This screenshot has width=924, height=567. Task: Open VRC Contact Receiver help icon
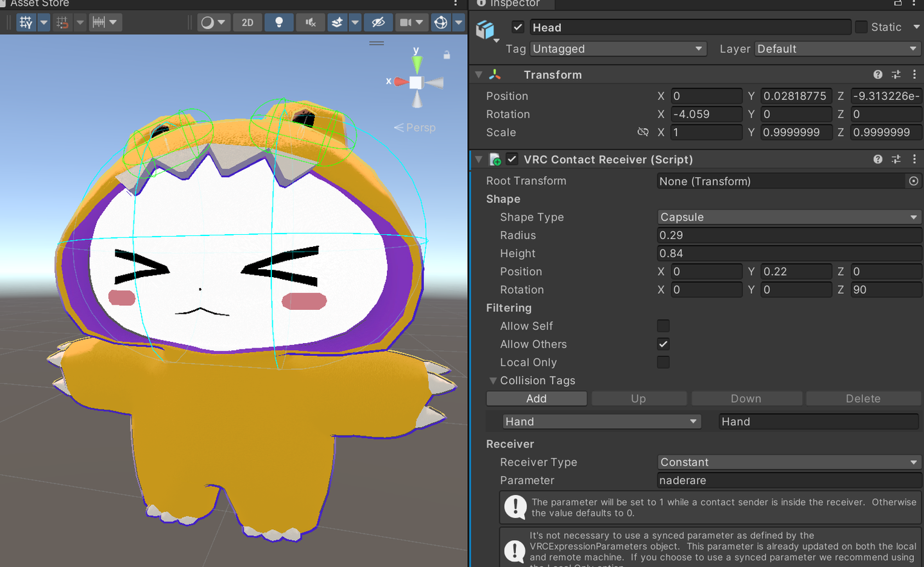click(878, 159)
